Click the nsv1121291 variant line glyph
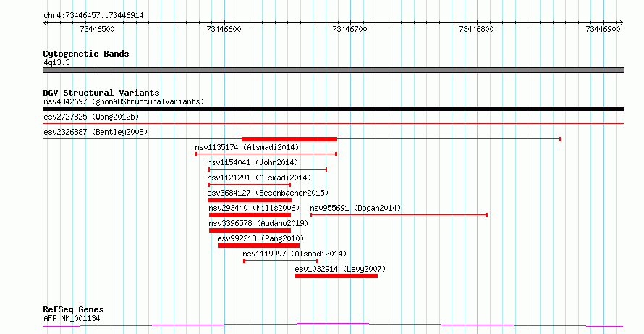The height and width of the screenshot is (334, 644). 250,185
